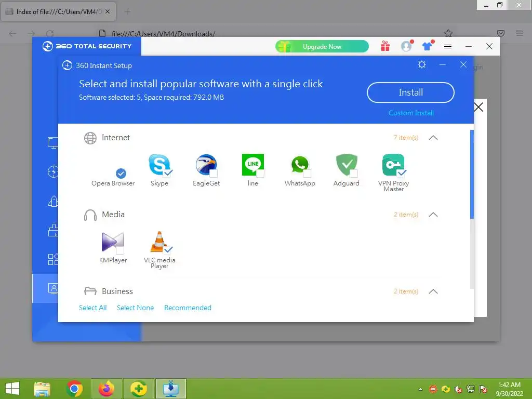Click the EagleGet eagle icon
The height and width of the screenshot is (399, 532).
click(x=206, y=165)
